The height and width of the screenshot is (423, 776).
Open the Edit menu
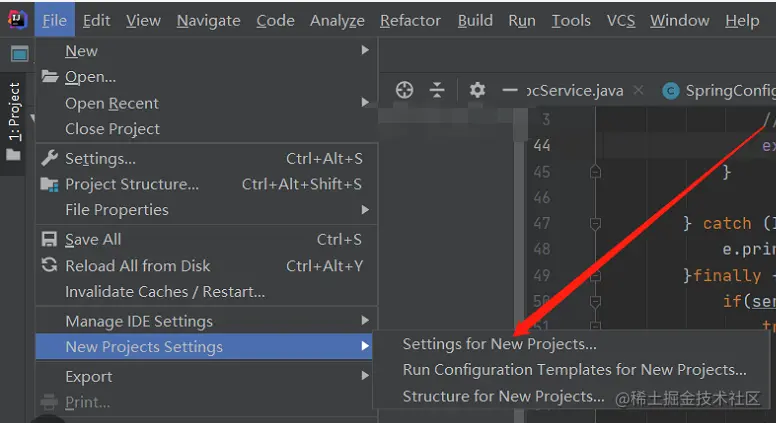[96, 20]
